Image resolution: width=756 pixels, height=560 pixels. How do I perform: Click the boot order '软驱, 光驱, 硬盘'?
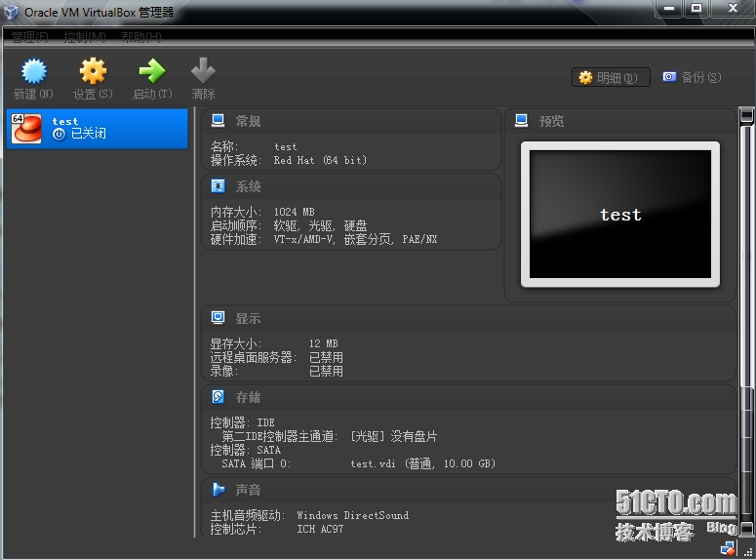(x=321, y=225)
